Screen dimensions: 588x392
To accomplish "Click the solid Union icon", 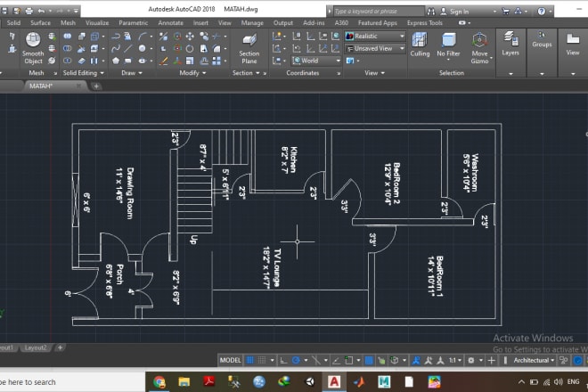I will point(68,36).
